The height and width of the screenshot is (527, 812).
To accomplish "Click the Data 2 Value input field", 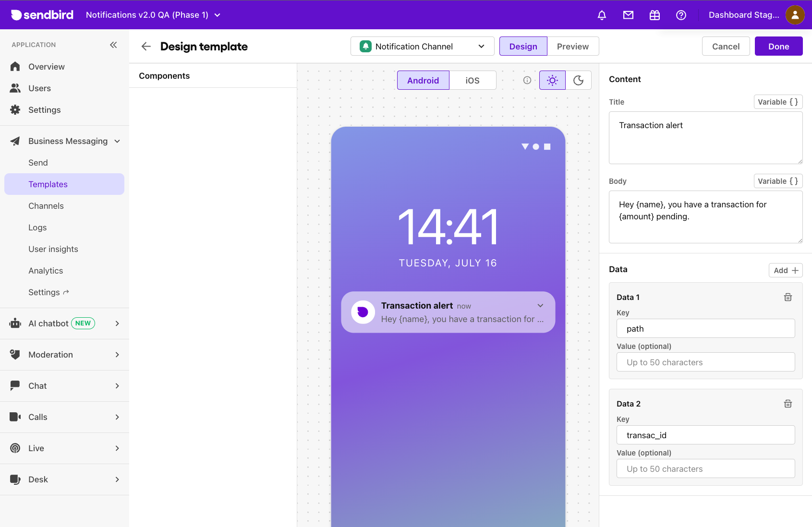I will click(705, 468).
